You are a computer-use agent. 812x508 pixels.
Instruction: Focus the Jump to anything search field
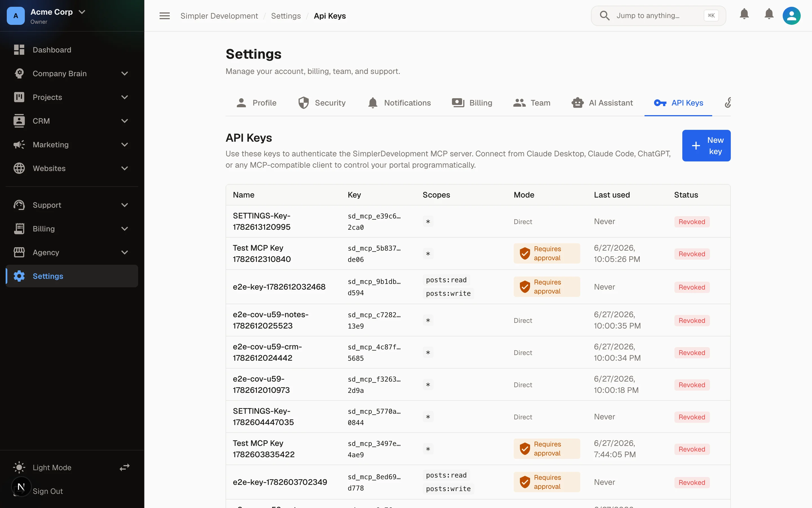pos(658,16)
